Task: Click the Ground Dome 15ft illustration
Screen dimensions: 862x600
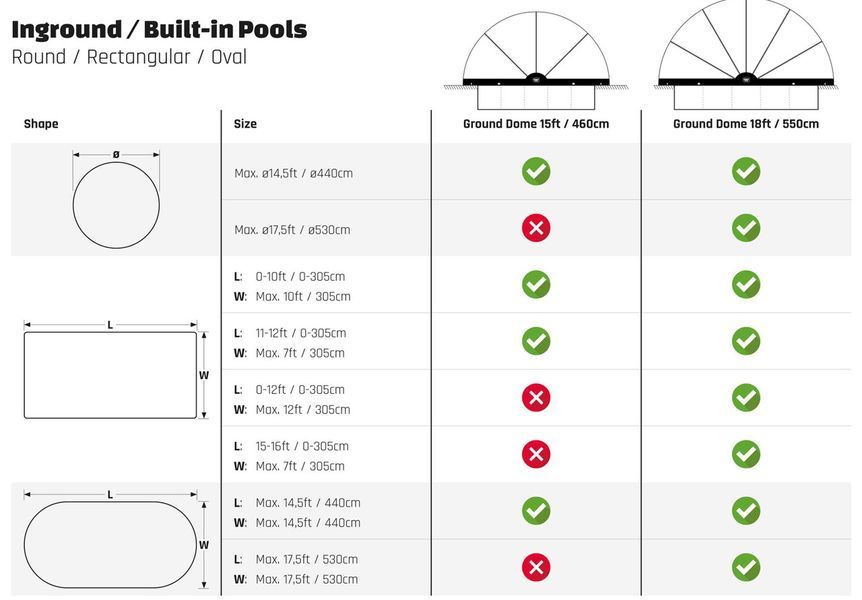Action: [x=536, y=60]
